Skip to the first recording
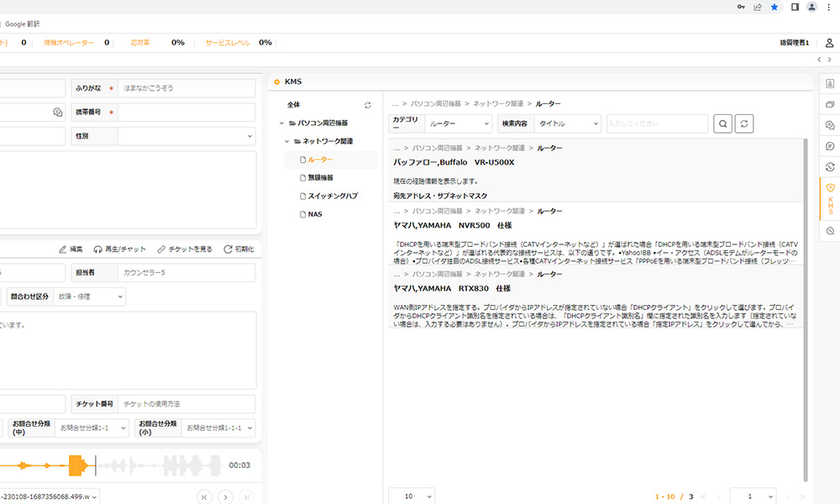Viewport: 840px width, 504px height. pos(204,496)
